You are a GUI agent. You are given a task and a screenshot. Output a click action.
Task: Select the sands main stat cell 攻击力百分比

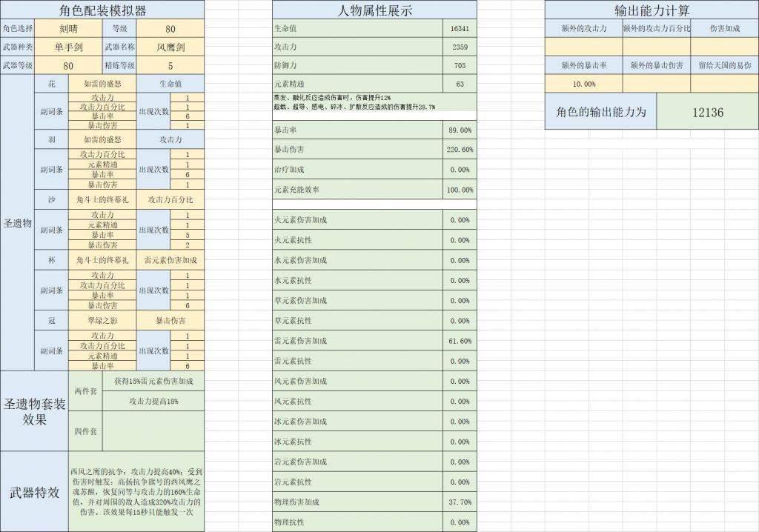[170, 199]
